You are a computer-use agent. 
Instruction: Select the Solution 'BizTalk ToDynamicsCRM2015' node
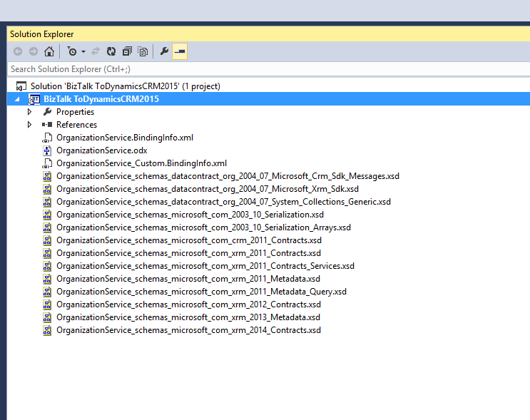125,86
